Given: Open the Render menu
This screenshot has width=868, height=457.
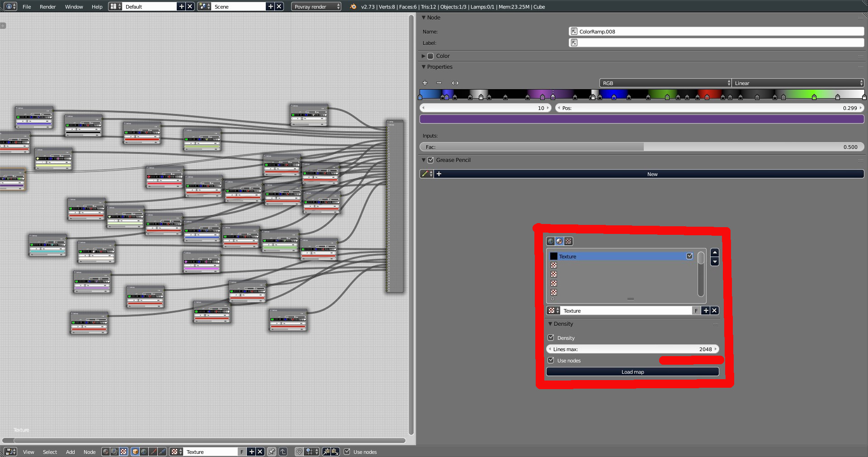Looking at the screenshot, I should point(47,7).
